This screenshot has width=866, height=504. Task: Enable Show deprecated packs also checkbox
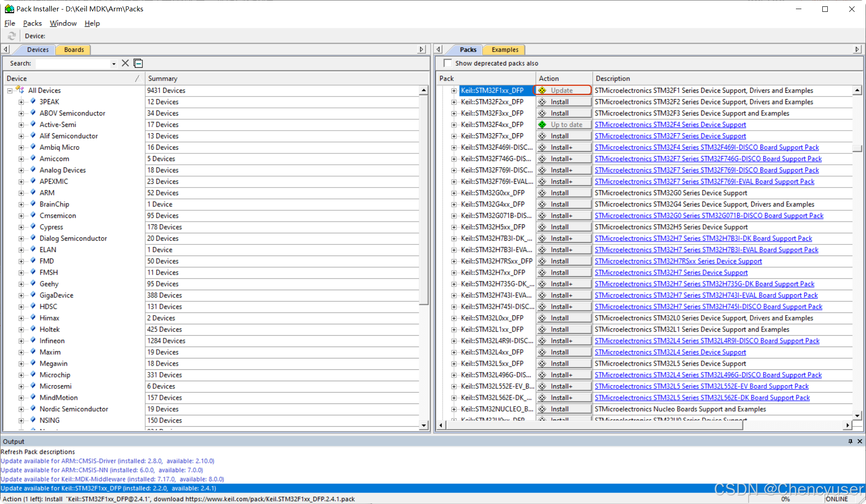click(448, 63)
